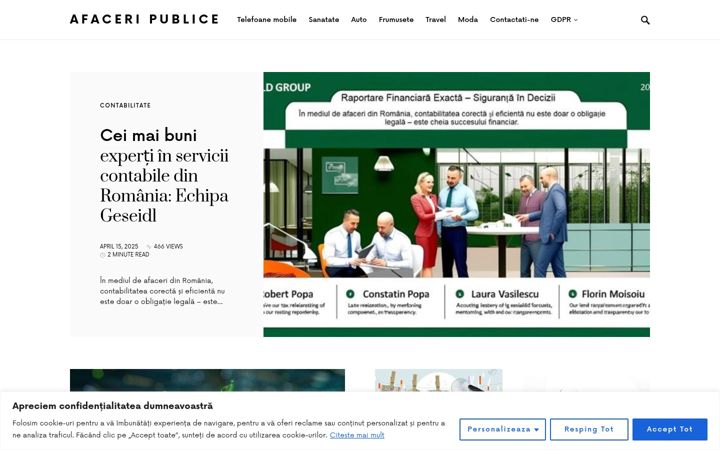
Task: Click the article excerpt paragraph
Action: [x=163, y=291]
